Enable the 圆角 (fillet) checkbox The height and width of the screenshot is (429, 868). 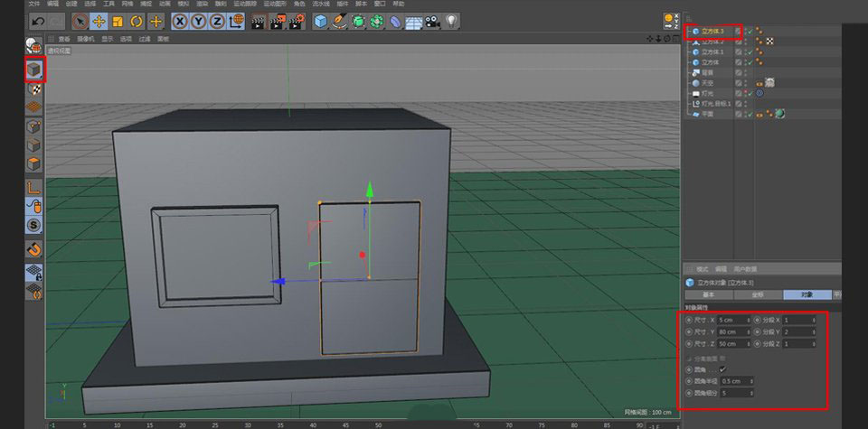coord(722,368)
